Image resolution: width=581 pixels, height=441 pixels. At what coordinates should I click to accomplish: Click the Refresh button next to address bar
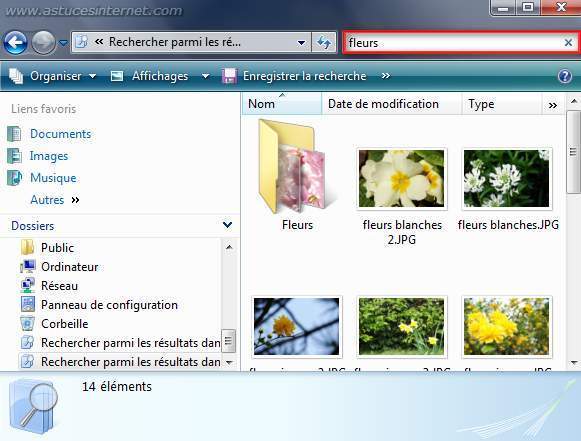pyautogui.click(x=324, y=43)
